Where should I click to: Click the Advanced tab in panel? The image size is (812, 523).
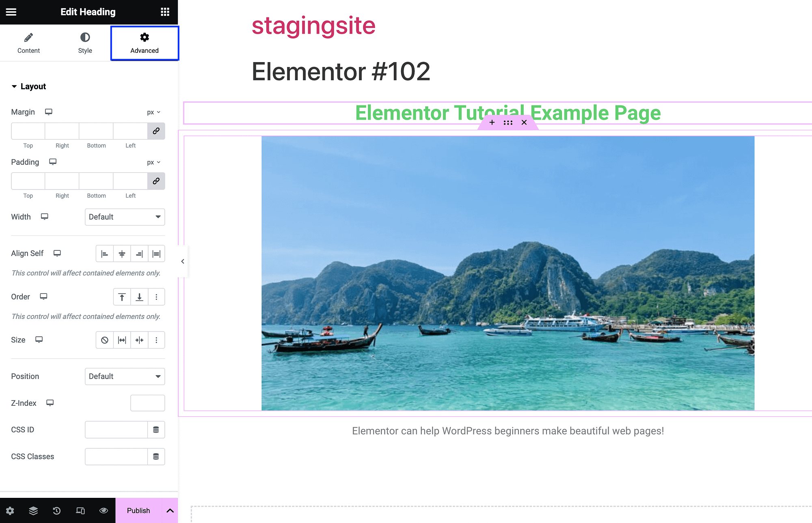(145, 43)
